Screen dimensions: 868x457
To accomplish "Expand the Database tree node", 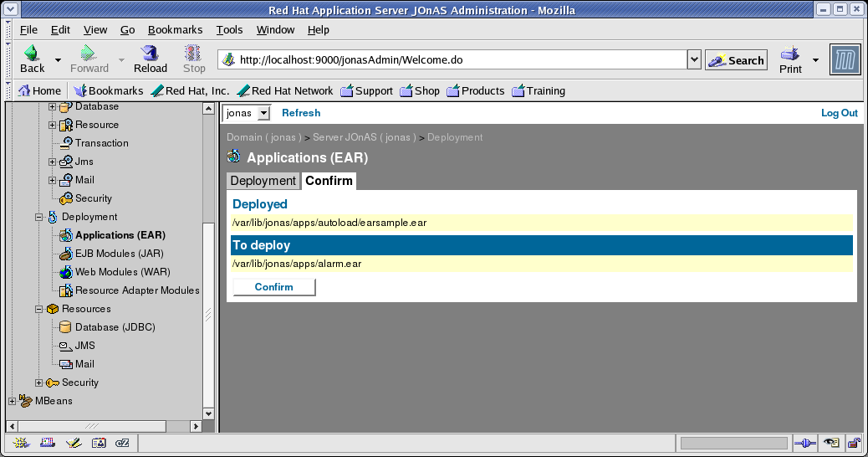I will click(x=52, y=106).
